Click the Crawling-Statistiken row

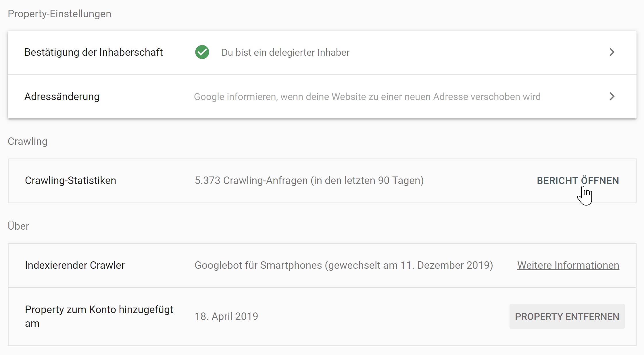70,180
